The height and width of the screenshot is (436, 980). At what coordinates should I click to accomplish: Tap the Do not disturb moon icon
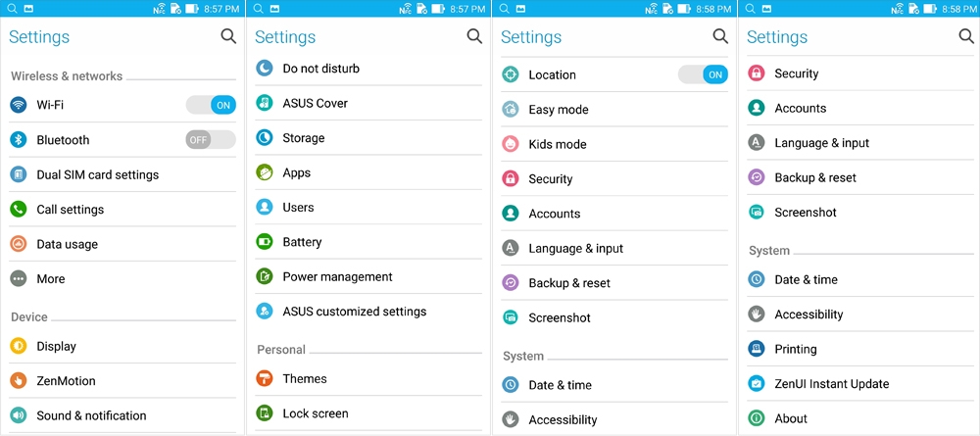265,68
